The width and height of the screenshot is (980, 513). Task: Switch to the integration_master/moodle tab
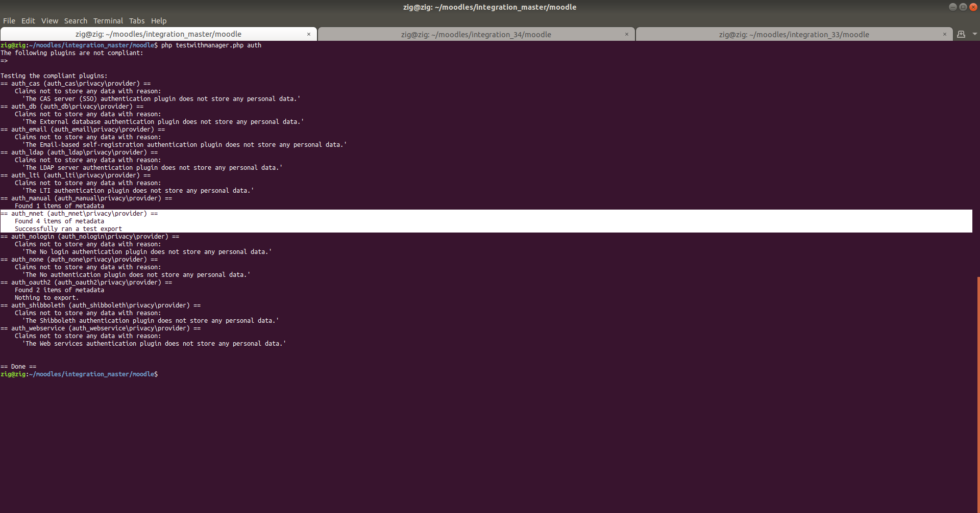158,34
